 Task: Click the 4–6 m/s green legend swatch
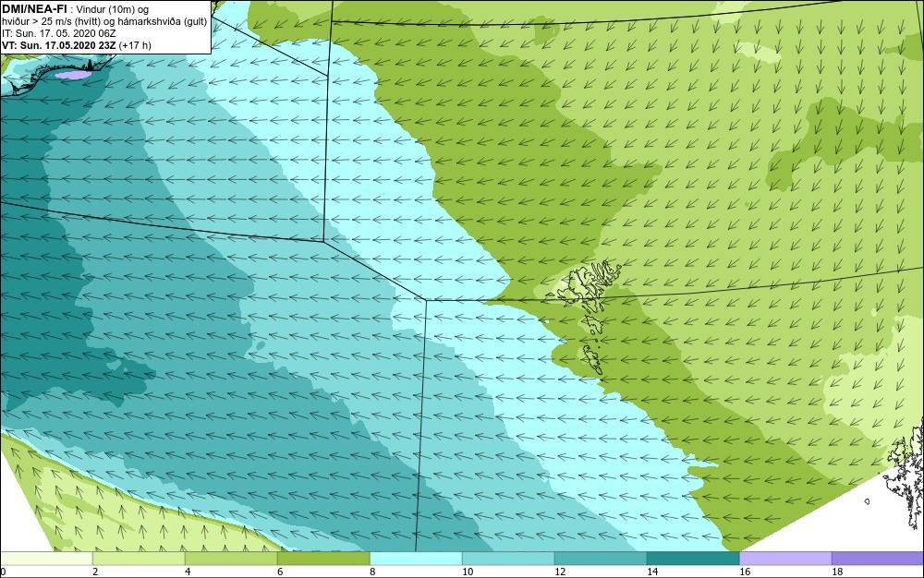point(232,558)
